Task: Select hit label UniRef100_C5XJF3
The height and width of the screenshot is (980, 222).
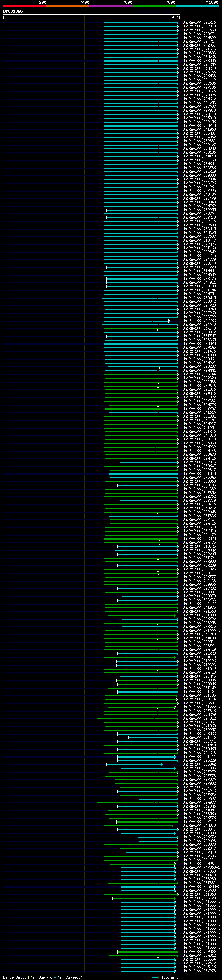Action: click(199, 329)
